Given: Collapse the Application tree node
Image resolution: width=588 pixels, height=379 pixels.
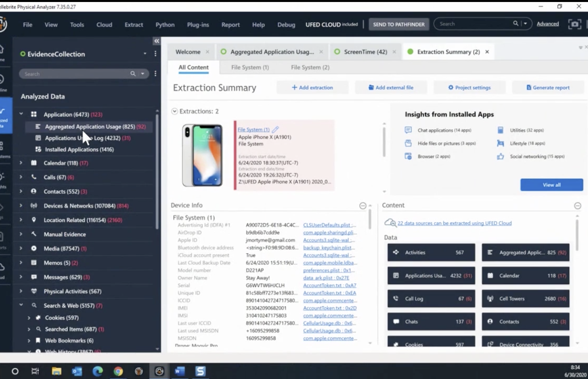Looking at the screenshot, I should (21, 114).
